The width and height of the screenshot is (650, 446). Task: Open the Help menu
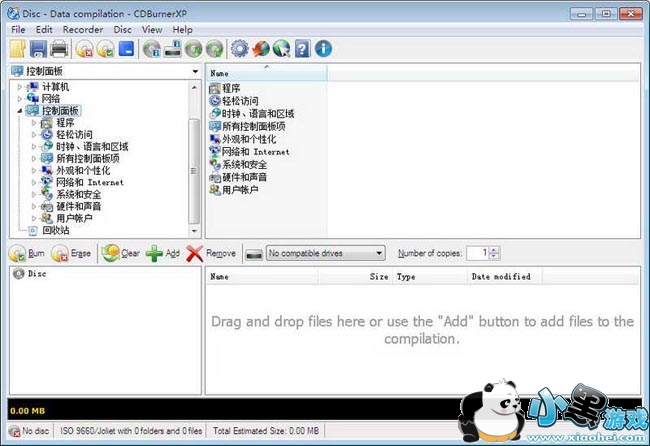[x=182, y=29]
